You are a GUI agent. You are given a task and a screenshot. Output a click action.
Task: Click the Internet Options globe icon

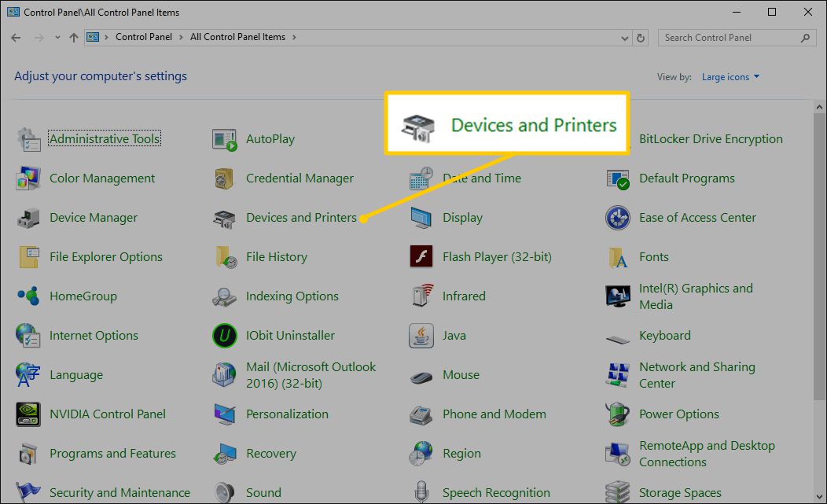(x=28, y=336)
